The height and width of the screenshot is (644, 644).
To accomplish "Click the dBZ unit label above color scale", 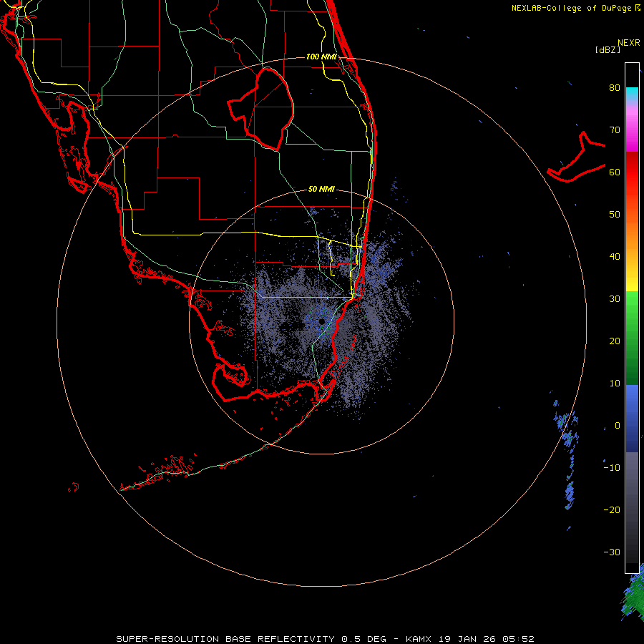I will pyautogui.click(x=608, y=49).
